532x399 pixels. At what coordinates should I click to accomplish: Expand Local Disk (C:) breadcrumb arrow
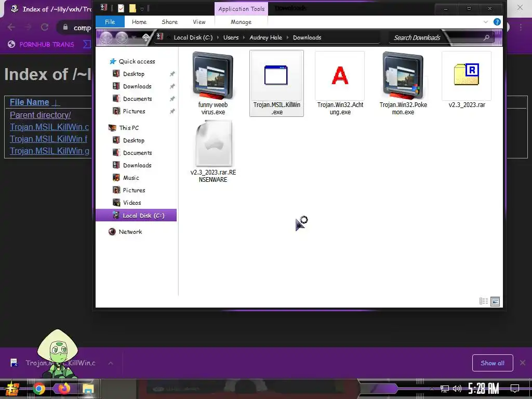[218, 37]
